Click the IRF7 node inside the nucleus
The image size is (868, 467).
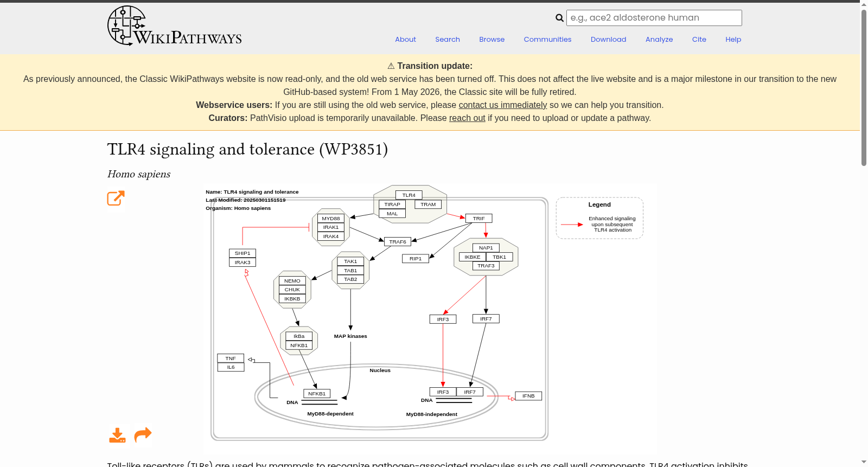(470, 392)
